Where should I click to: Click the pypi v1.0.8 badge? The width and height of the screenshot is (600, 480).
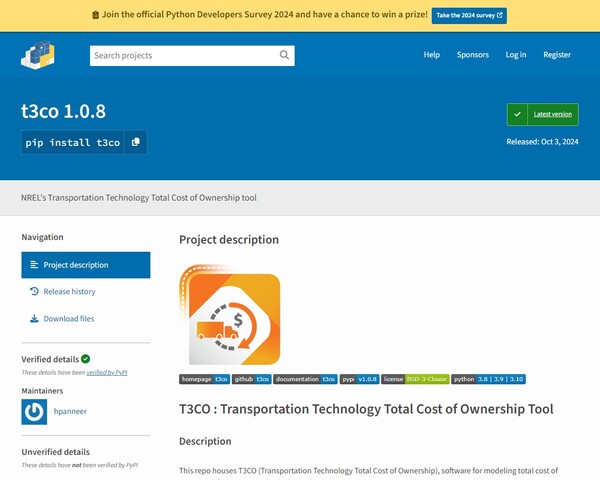point(359,379)
